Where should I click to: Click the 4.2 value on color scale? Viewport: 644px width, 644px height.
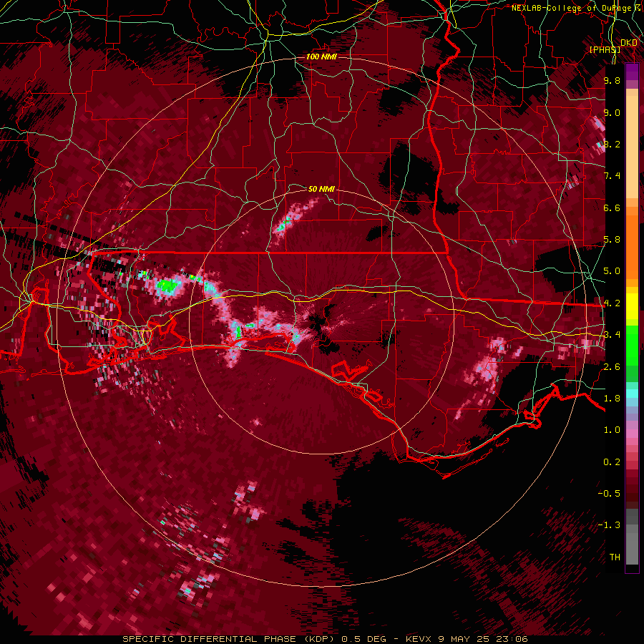tap(612, 303)
